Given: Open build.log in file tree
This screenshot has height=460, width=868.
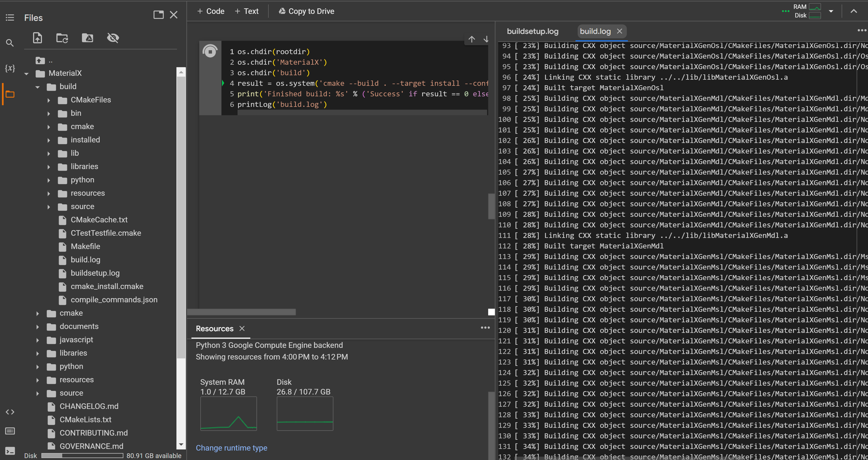Looking at the screenshot, I should (x=85, y=260).
